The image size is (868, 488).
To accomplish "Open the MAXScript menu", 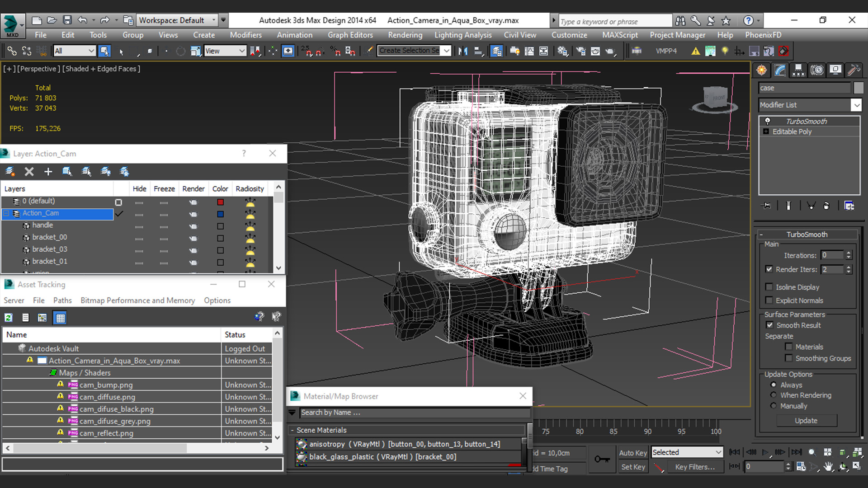I will (x=620, y=35).
